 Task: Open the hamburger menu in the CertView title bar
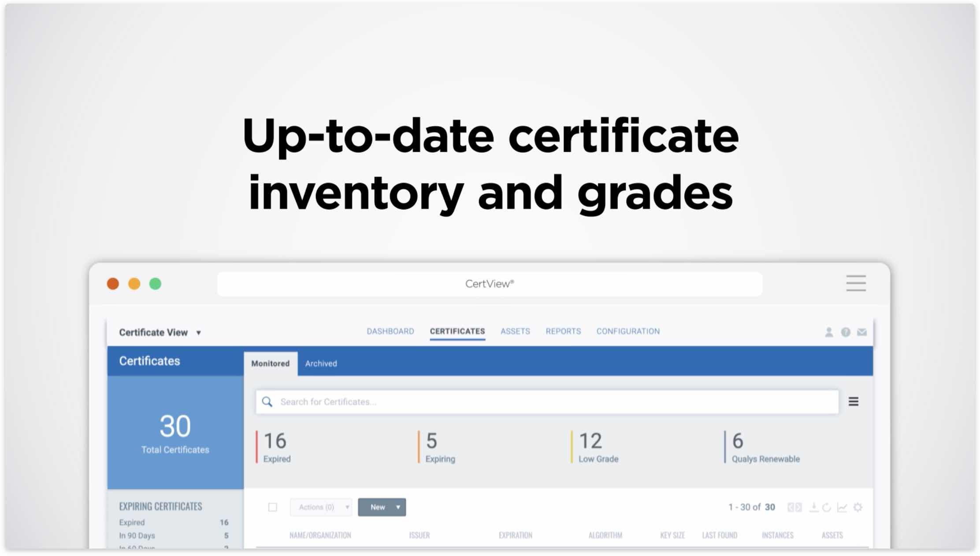(856, 283)
